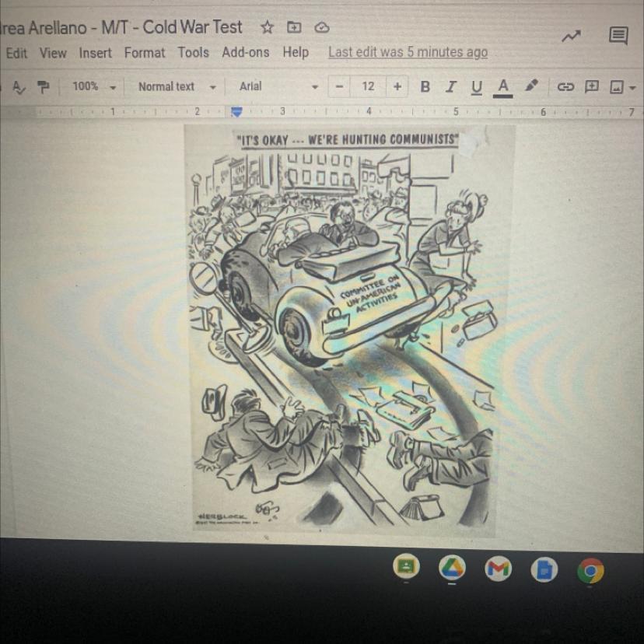
Task: Increase font size with plus button
Action: click(397, 86)
